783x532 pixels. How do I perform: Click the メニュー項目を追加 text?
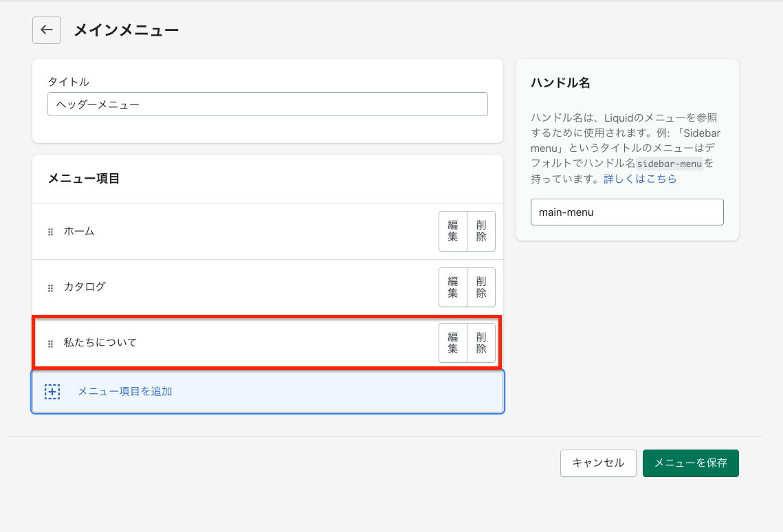tap(124, 392)
